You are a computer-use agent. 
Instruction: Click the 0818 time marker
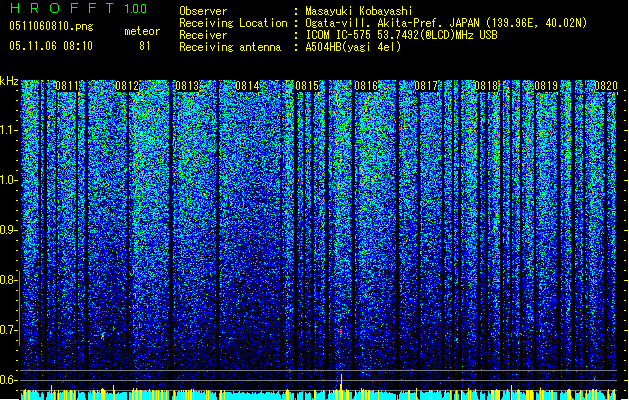[486, 86]
